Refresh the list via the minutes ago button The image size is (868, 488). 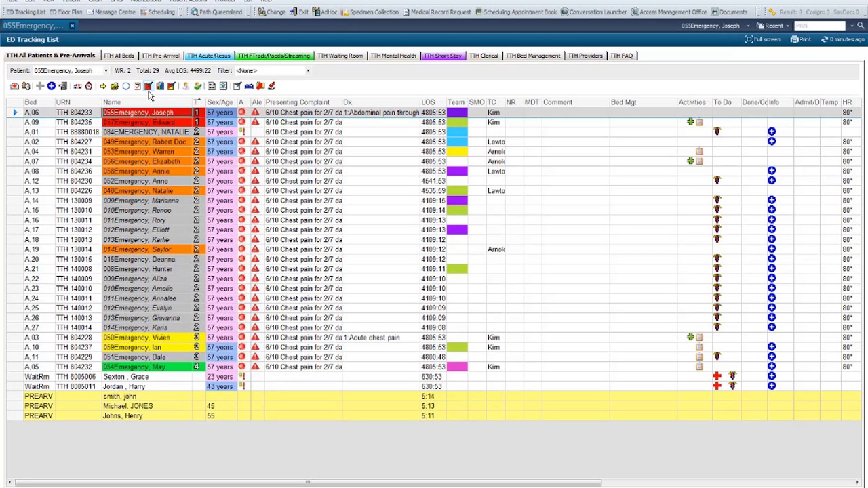pyautogui.click(x=842, y=39)
